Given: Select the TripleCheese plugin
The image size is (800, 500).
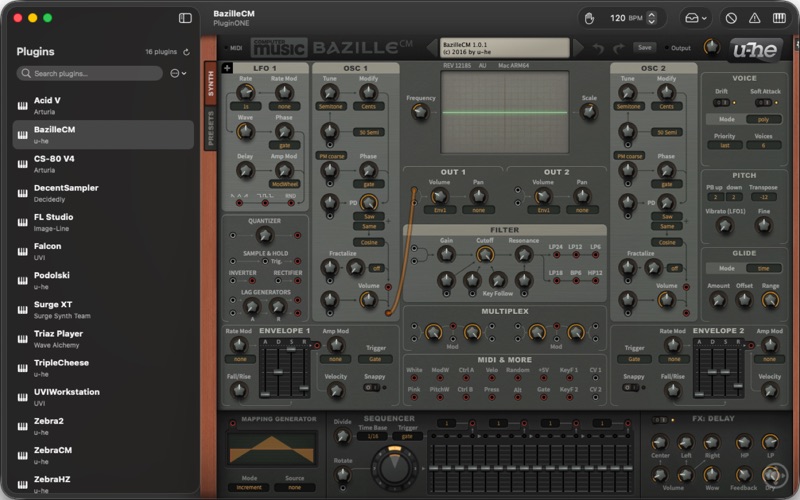Looking at the screenshot, I should click(x=103, y=367).
